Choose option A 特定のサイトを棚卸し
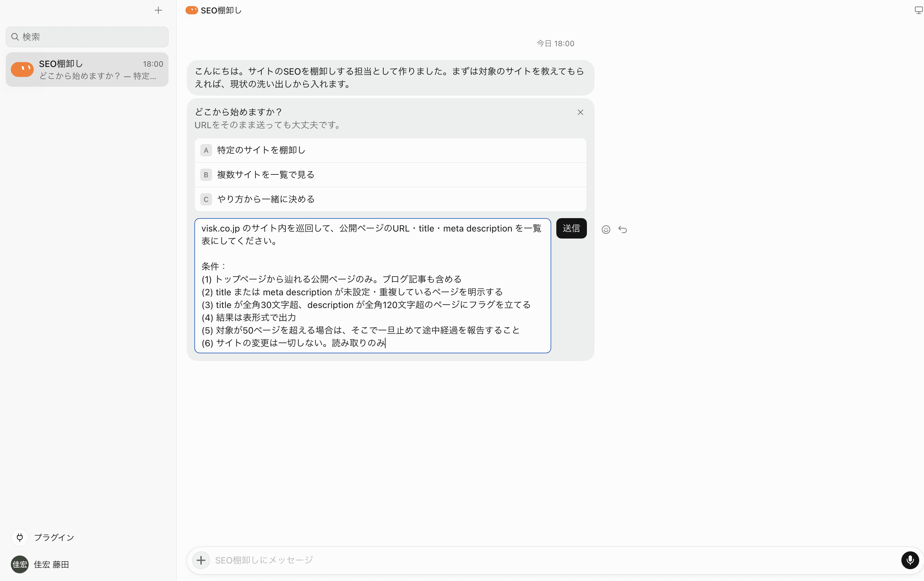 click(390, 150)
